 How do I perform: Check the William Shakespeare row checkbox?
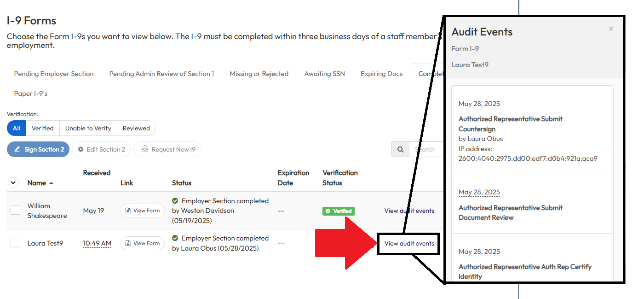pos(15,210)
